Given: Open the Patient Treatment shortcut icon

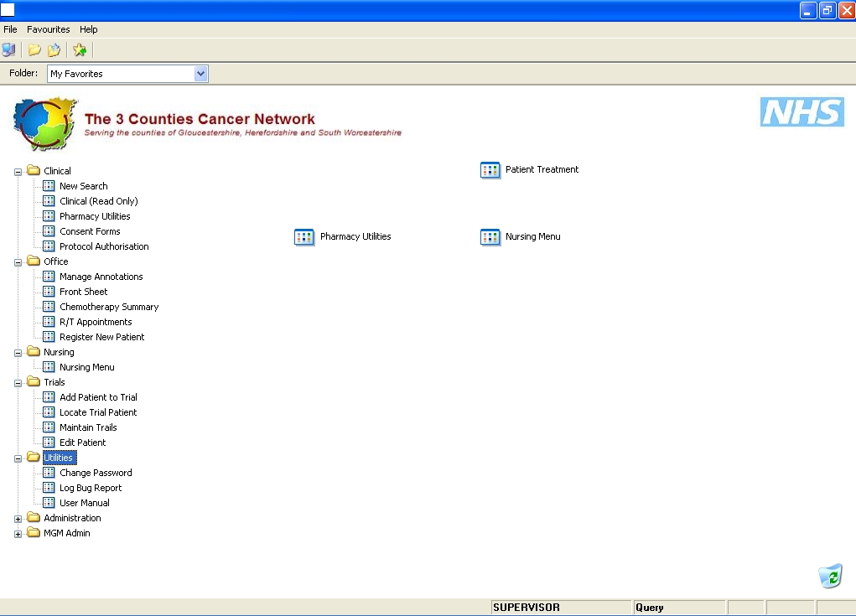Looking at the screenshot, I should tap(490, 169).
